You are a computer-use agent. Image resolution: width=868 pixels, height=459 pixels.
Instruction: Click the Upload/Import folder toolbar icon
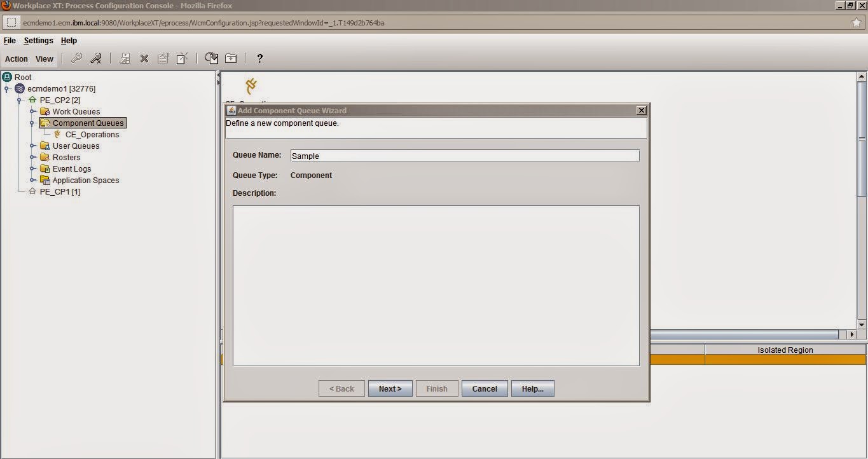coord(230,58)
